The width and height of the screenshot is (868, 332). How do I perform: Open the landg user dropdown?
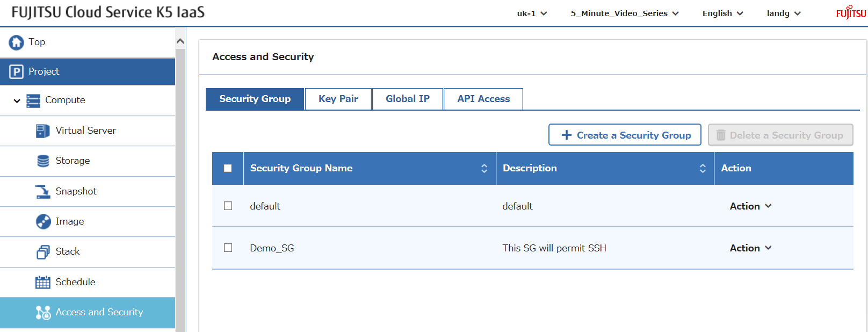tap(784, 13)
